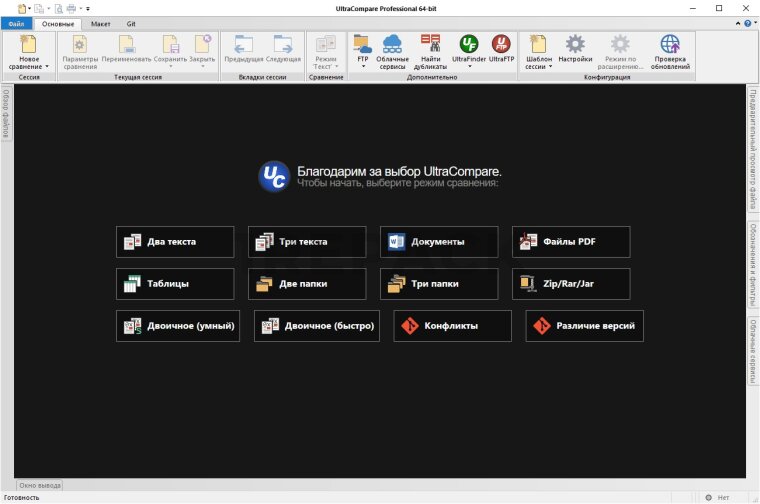The width and height of the screenshot is (760, 504).
Task: Open the Конфликты git conflicts mode
Action: click(x=453, y=326)
